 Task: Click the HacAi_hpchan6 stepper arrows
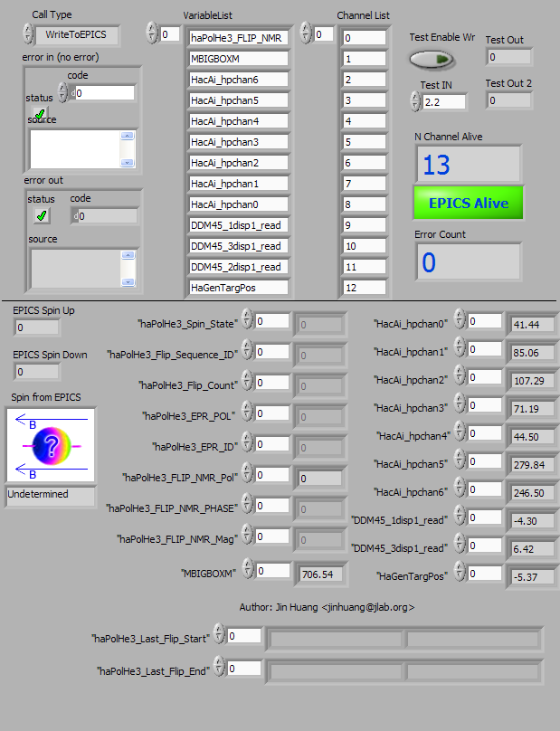(460, 489)
